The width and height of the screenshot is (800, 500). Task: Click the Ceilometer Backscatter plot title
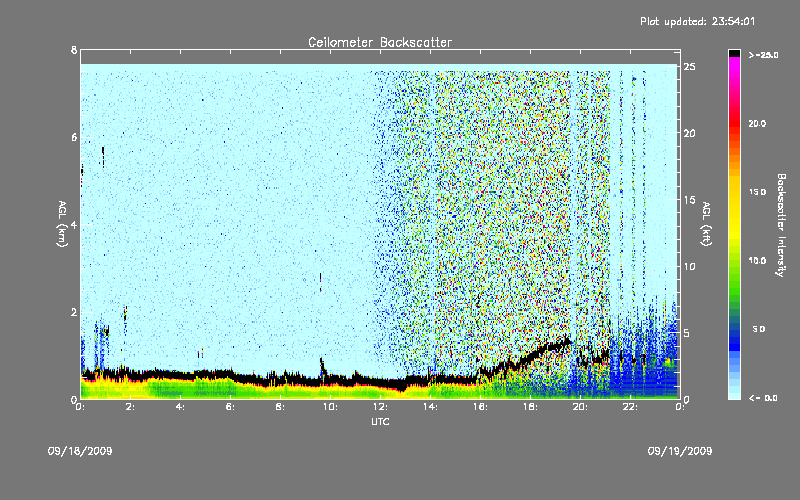pos(380,42)
